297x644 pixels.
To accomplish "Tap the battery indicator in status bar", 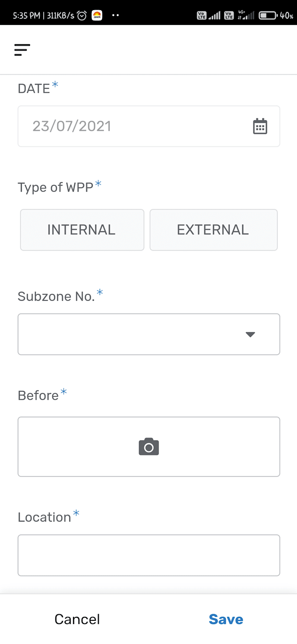I will pos(268,16).
